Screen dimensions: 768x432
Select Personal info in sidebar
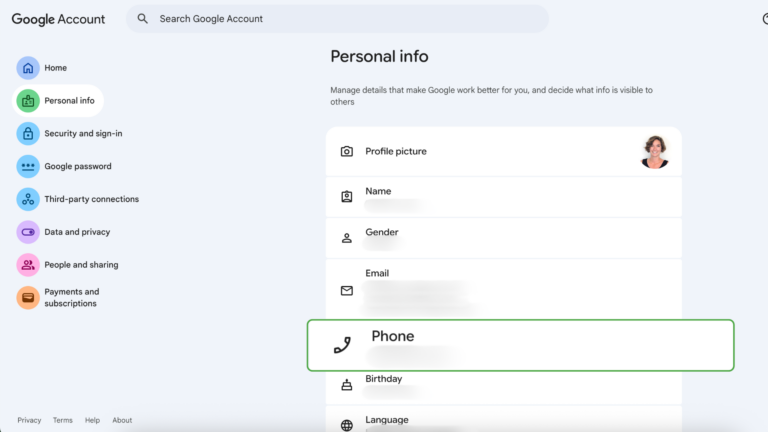[x=58, y=100]
